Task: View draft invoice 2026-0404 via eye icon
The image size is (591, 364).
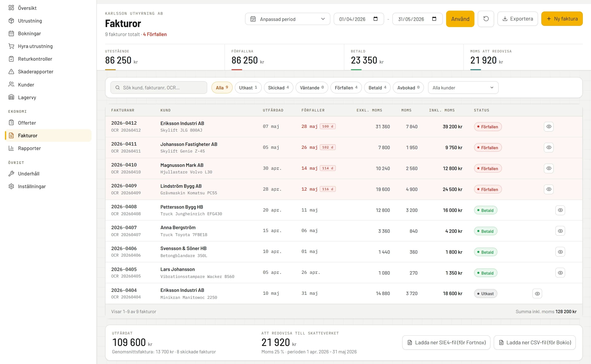Action: pos(537,294)
